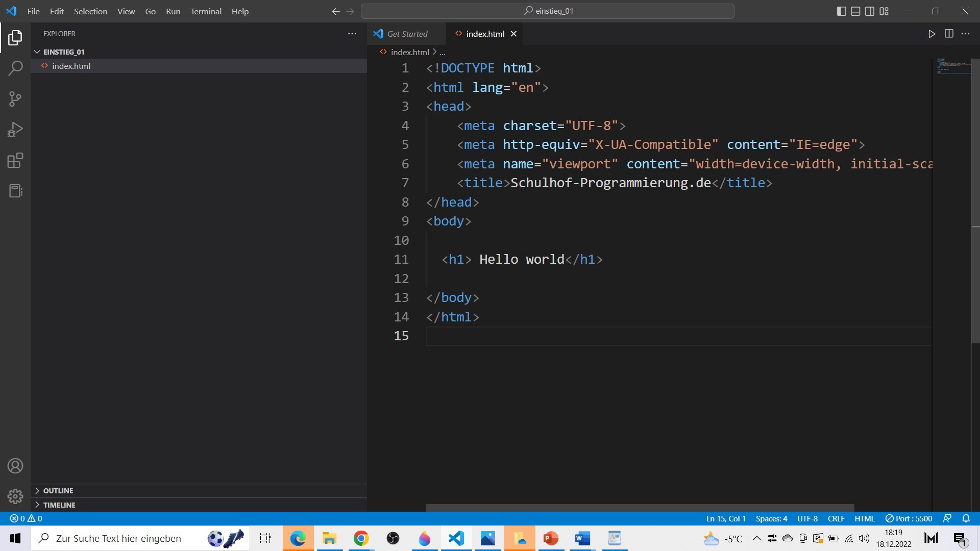Open the Source Control view
The height and width of the screenshot is (551, 980).
point(15,99)
